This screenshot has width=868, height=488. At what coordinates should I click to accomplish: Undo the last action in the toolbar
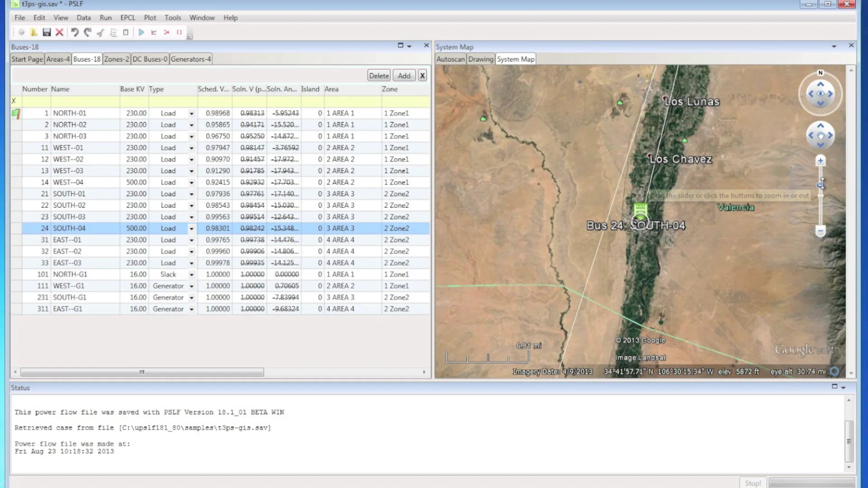point(75,32)
